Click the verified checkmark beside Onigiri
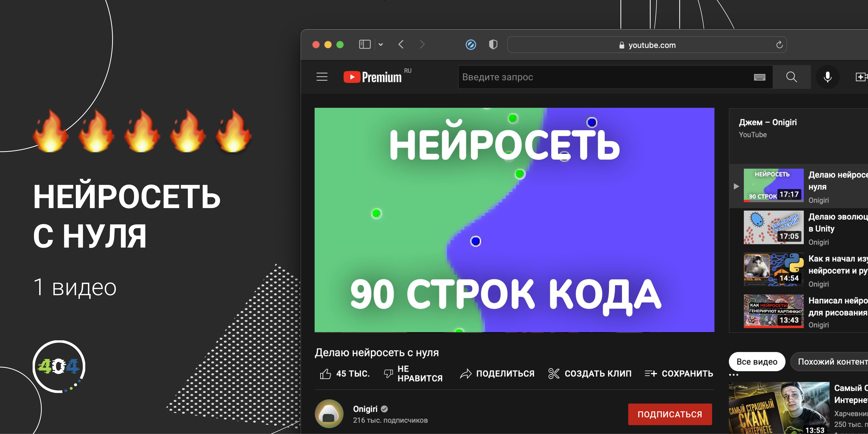The height and width of the screenshot is (434, 868). (384, 409)
